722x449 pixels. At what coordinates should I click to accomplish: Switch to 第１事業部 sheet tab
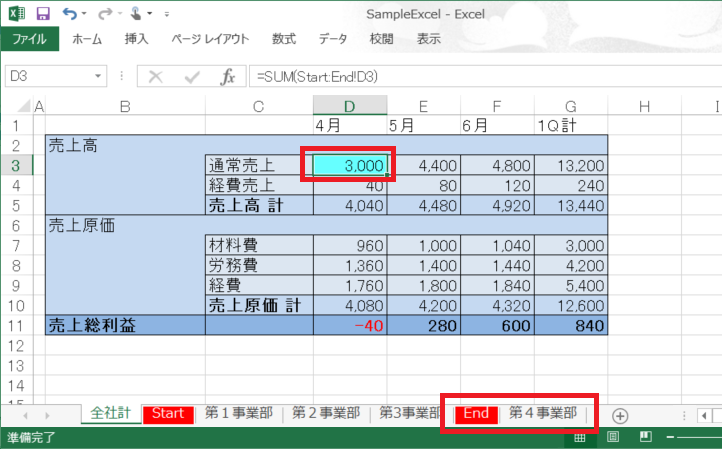(x=239, y=414)
